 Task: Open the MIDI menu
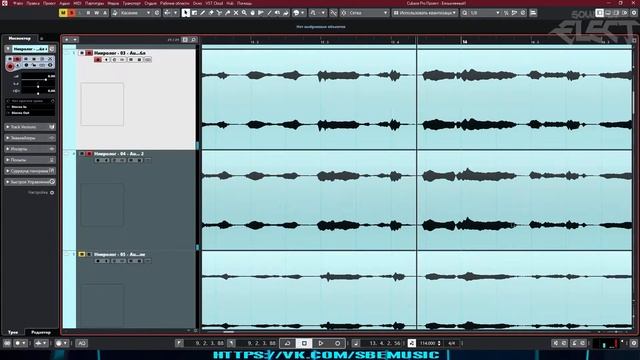click(77, 3)
